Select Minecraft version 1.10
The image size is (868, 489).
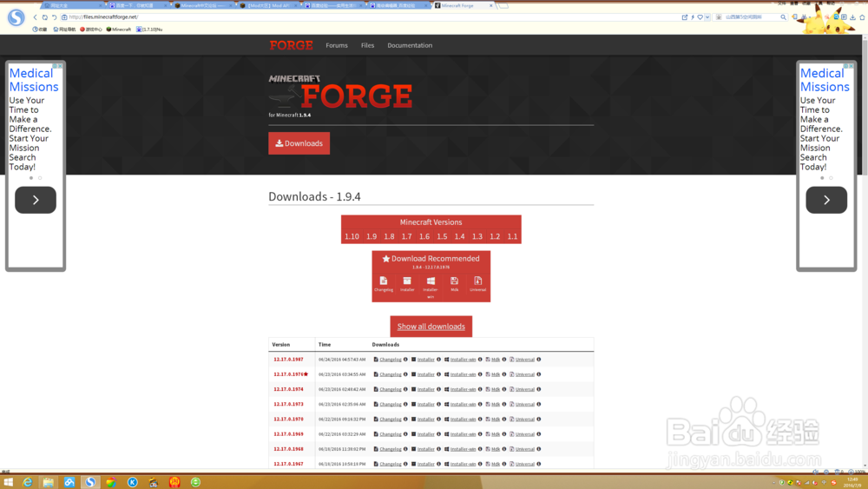coord(352,236)
